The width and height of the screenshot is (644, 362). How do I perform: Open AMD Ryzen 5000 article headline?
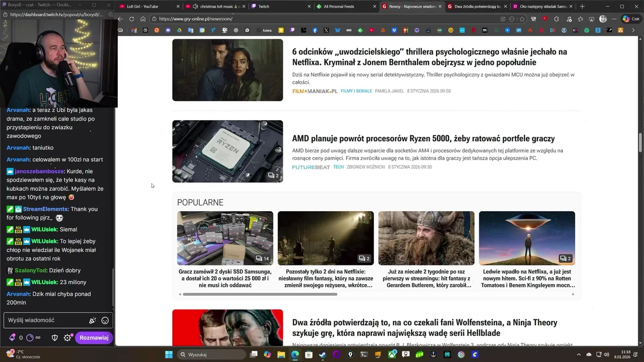coord(424,138)
